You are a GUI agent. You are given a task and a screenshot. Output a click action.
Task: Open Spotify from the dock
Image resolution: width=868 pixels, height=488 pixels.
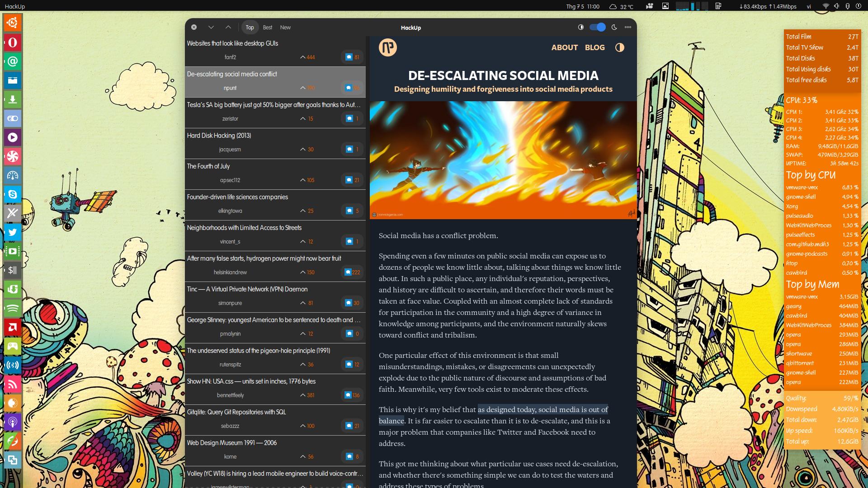point(13,308)
